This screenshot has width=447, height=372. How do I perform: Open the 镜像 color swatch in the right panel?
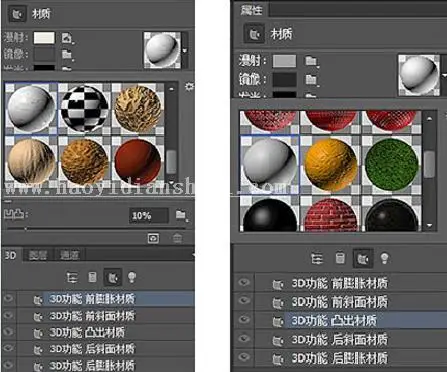[x=284, y=80]
